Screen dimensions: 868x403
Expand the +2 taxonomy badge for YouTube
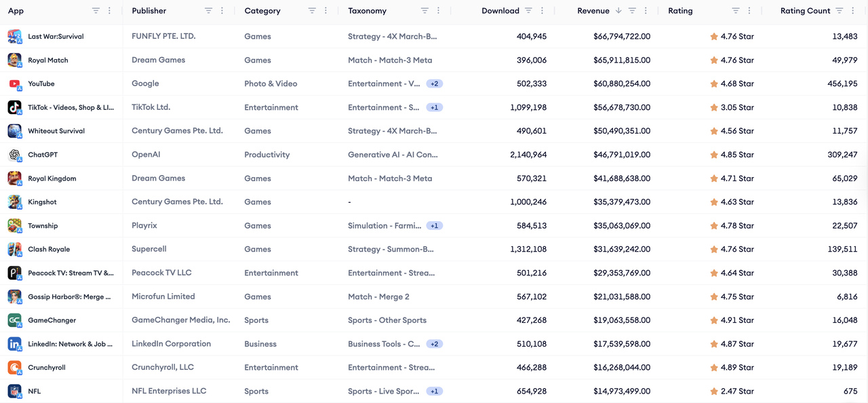tap(435, 84)
